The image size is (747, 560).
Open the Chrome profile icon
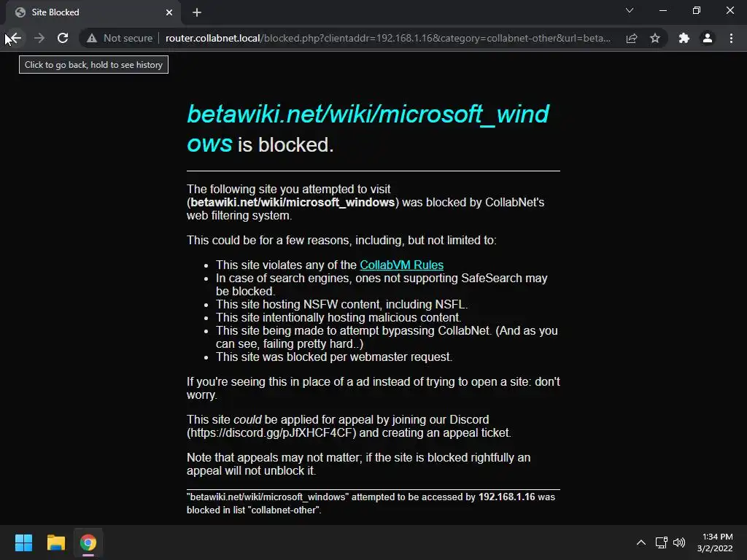click(x=708, y=38)
